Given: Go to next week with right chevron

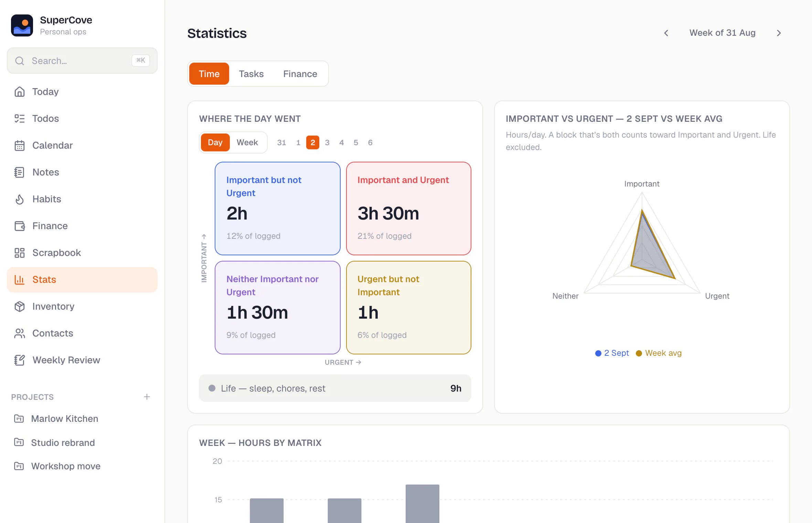Looking at the screenshot, I should click(x=779, y=33).
